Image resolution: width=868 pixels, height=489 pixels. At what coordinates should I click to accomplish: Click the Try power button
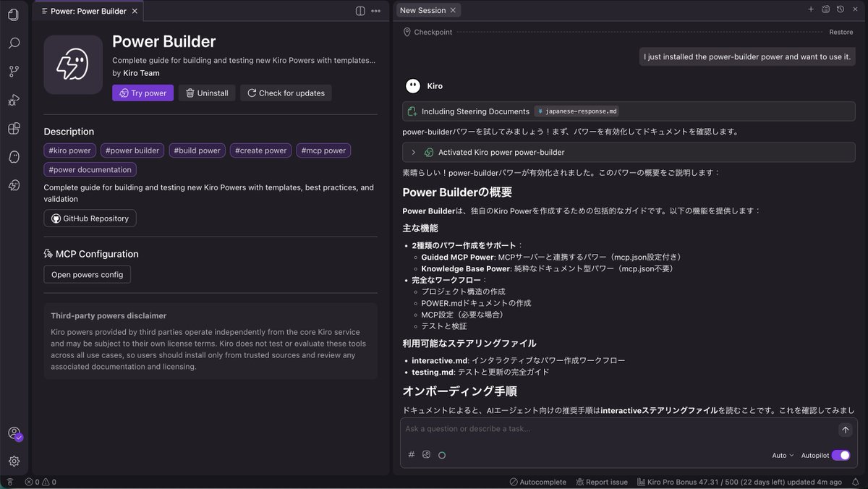tap(142, 93)
